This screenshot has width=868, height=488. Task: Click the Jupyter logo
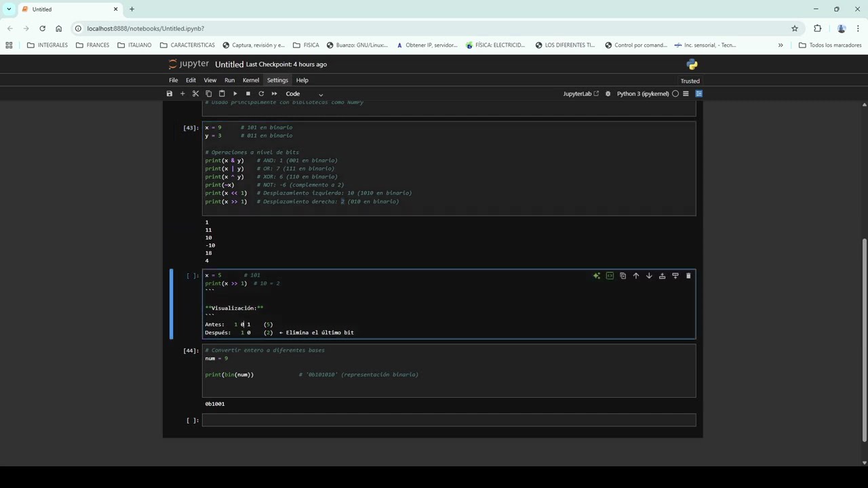(x=189, y=64)
